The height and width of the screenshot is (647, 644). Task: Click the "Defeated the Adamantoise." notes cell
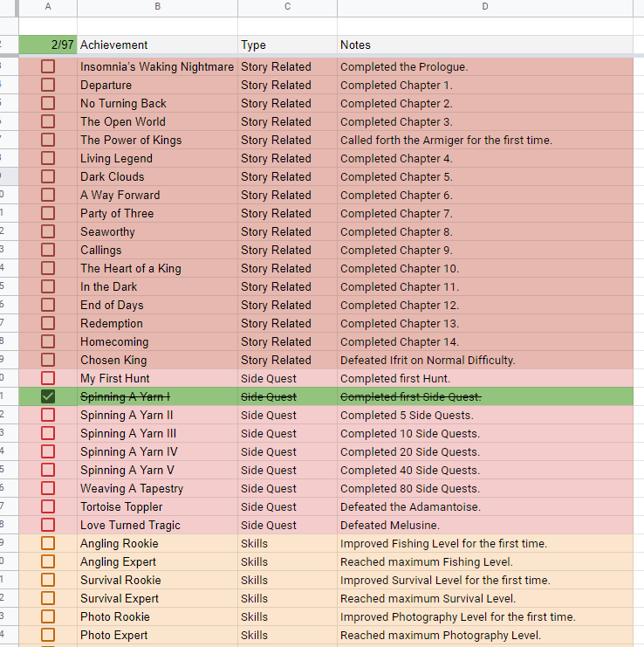click(x=484, y=506)
